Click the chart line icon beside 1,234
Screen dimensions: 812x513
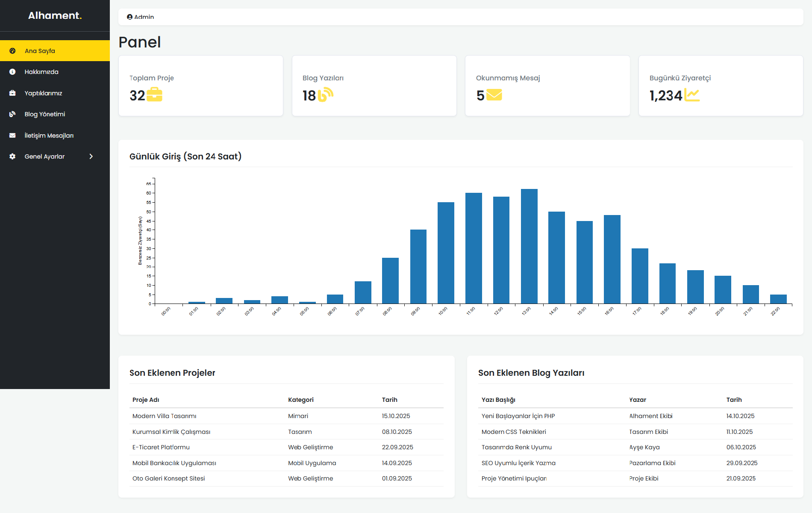[691, 94]
